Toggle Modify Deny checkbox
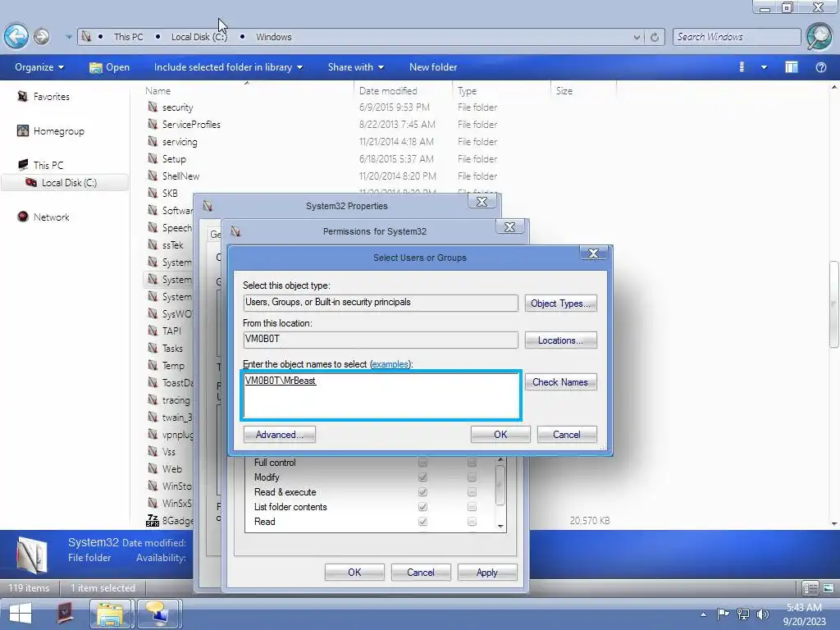Screen dimensions: 840x630 pos(472,477)
